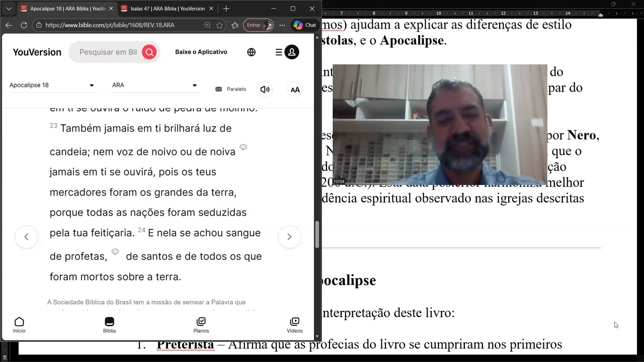Viewport: 644px width, 362px height.
Task: Open note bubble after de profetas
Action: click(115, 252)
